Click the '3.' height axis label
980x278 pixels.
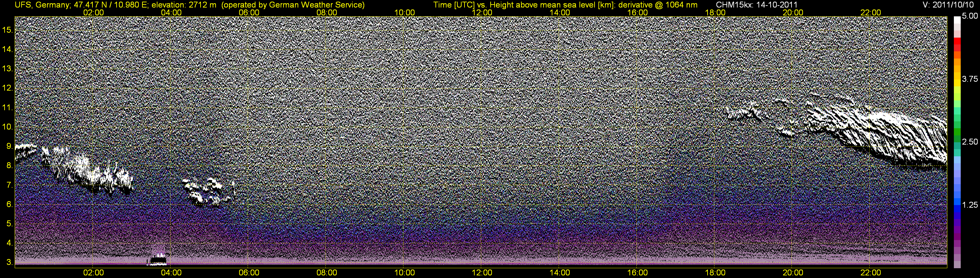[x=9, y=262]
